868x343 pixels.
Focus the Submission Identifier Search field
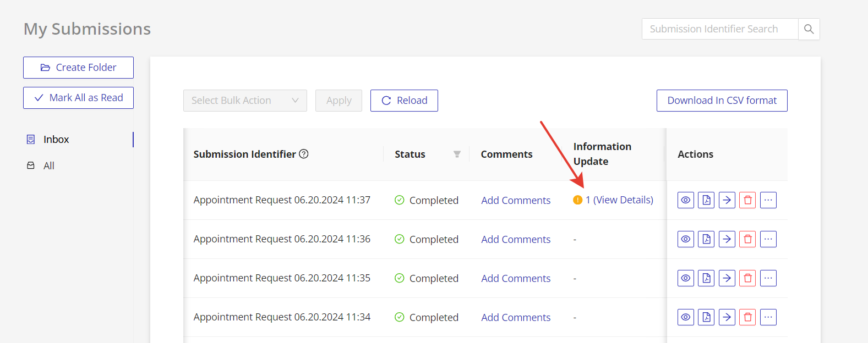pyautogui.click(x=719, y=29)
